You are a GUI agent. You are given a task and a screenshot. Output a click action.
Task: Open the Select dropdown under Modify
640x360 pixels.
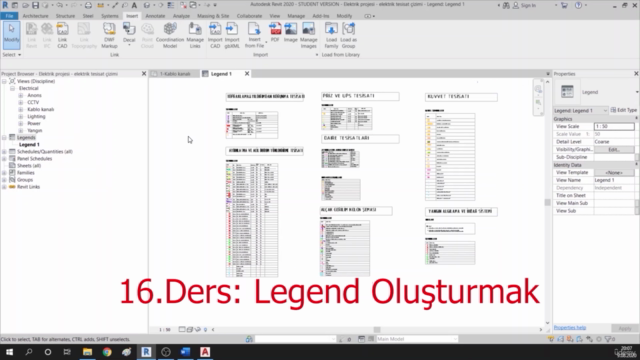pos(11,55)
